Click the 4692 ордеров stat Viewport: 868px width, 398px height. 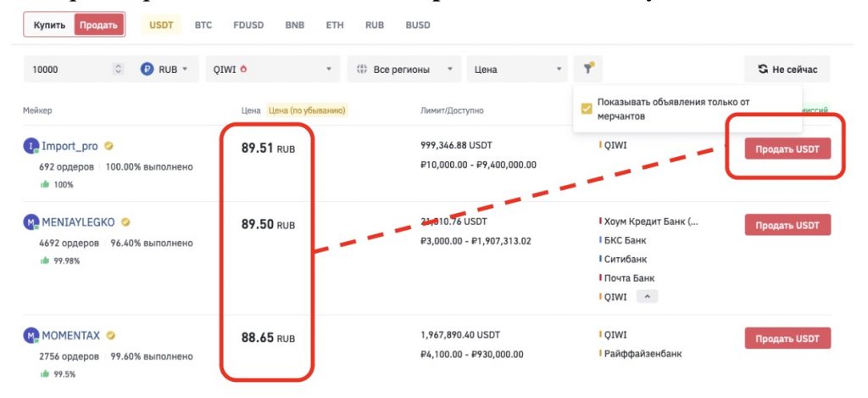coord(70,243)
